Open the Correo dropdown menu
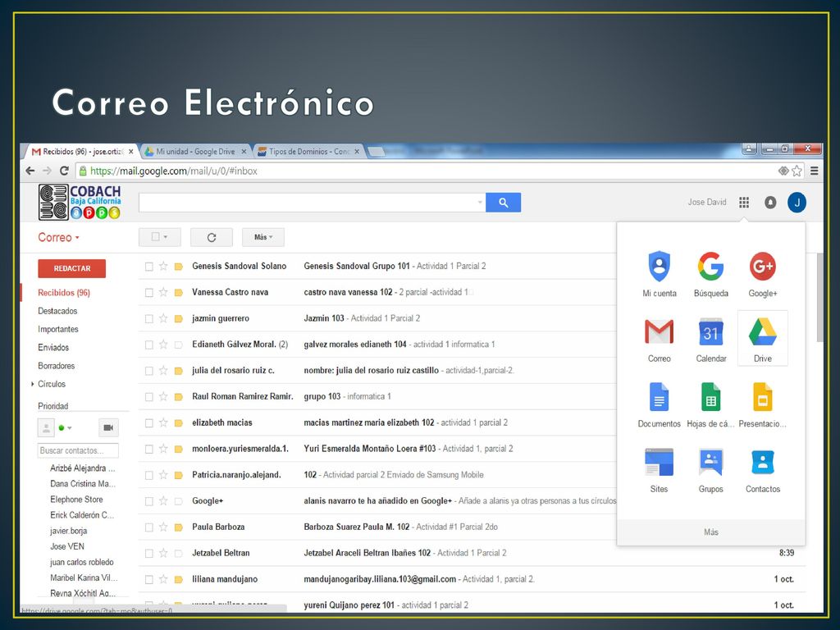 58,237
